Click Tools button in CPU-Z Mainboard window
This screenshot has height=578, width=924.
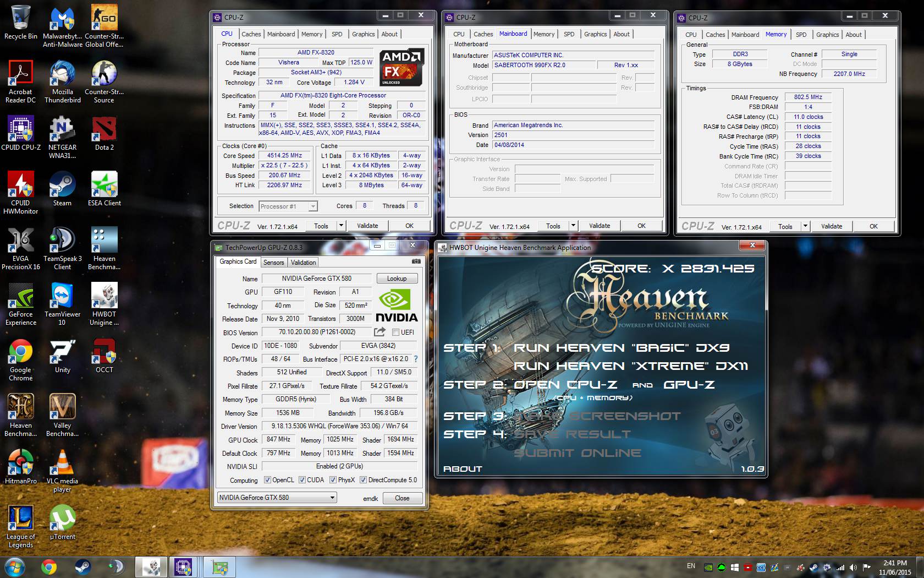pos(553,226)
